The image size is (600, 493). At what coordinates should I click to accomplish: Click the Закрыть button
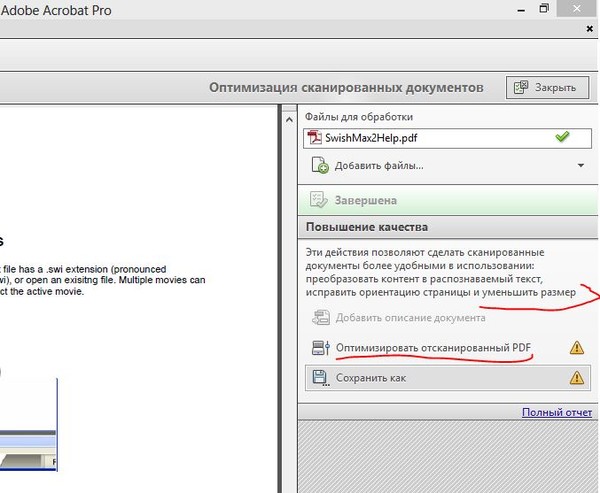[x=547, y=88]
